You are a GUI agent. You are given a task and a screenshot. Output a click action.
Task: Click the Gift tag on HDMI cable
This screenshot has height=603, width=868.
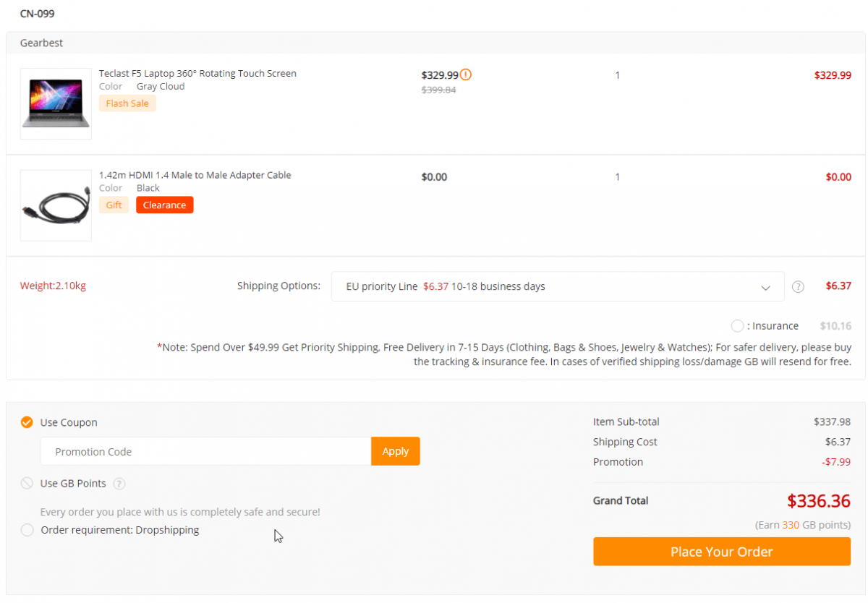click(x=114, y=205)
